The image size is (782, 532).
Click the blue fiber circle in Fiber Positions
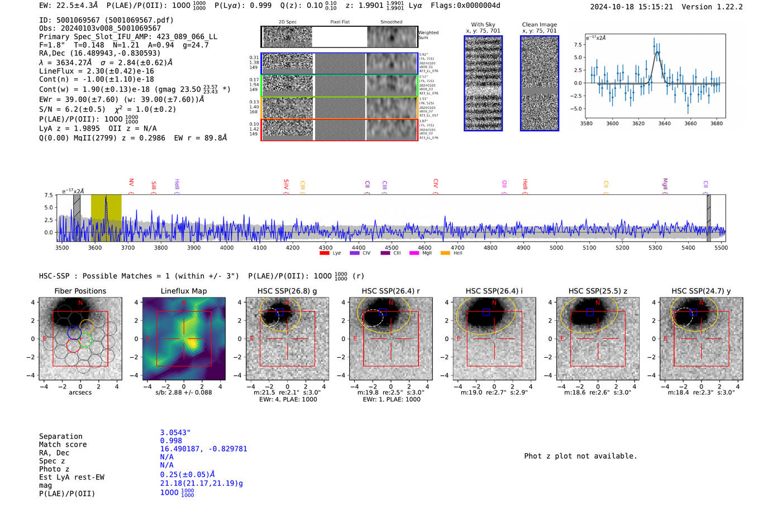click(75, 332)
